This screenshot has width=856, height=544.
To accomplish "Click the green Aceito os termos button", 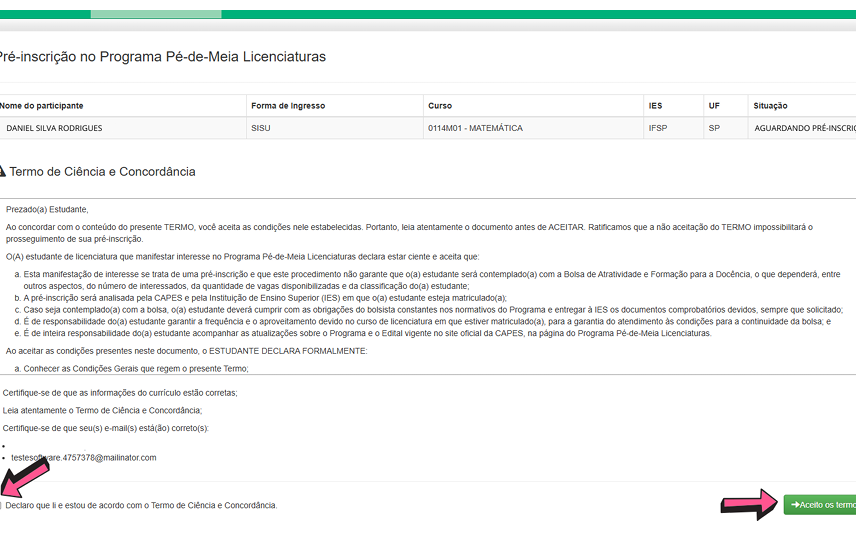I will click(x=822, y=505).
